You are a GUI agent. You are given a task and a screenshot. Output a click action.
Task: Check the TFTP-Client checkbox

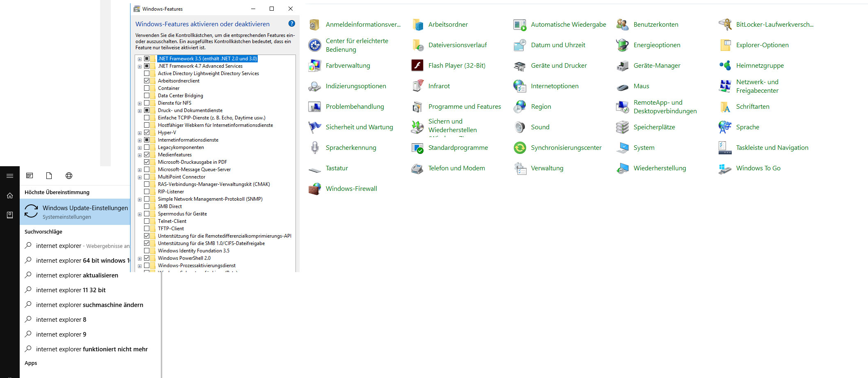[x=147, y=228]
